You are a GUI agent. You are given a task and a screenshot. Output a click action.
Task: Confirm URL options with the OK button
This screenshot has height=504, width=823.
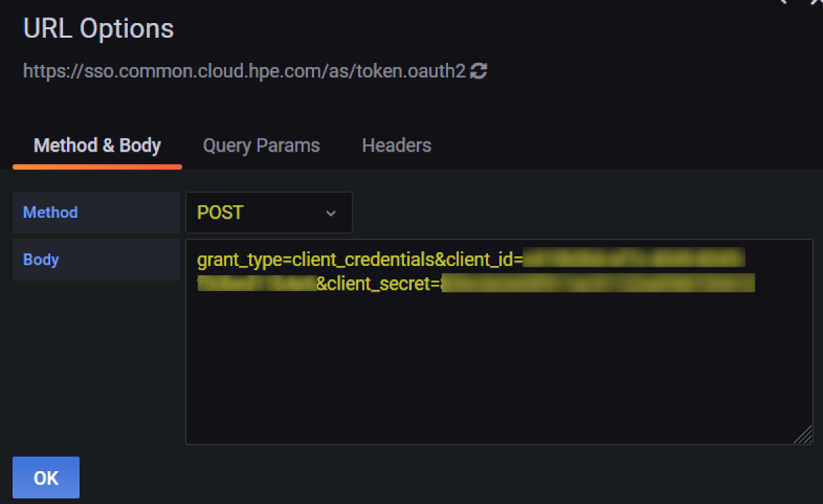(45, 477)
